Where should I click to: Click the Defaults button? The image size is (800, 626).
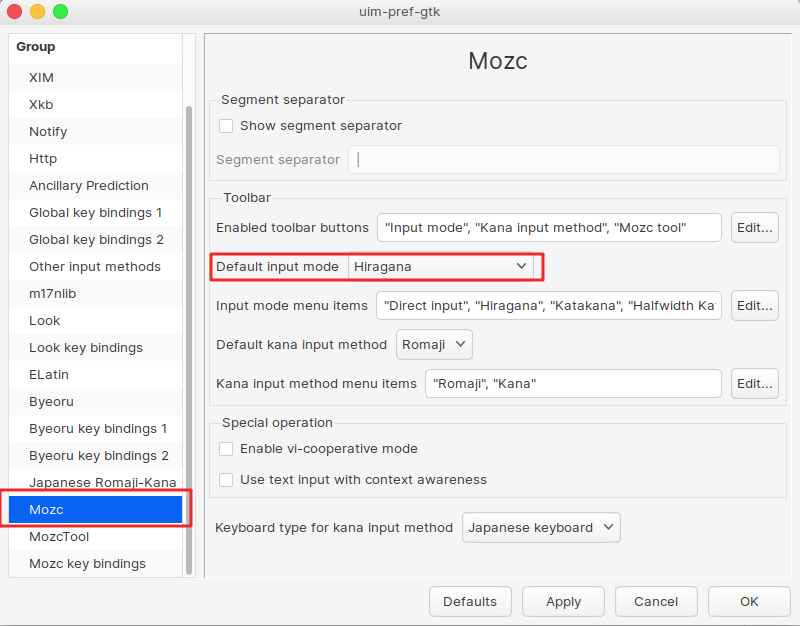[470, 602]
